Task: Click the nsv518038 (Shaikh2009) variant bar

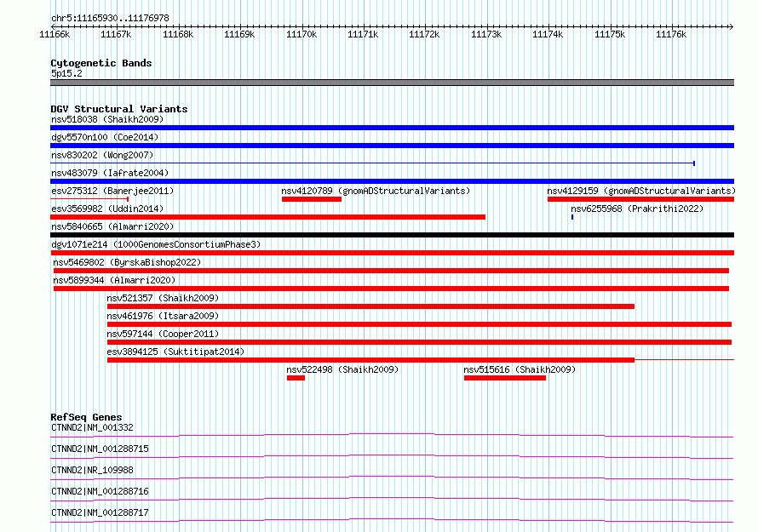Action: (x=392, y=128)
